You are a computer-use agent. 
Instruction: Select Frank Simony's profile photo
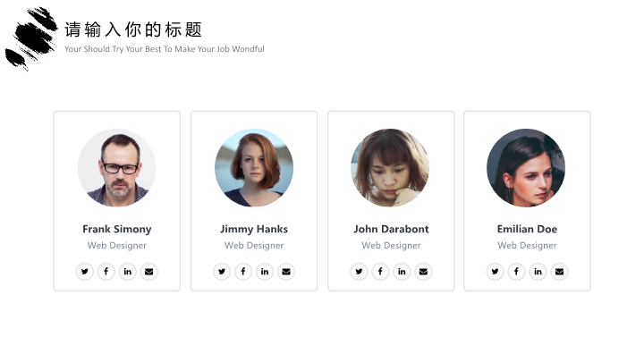click(x=117, y=168)
